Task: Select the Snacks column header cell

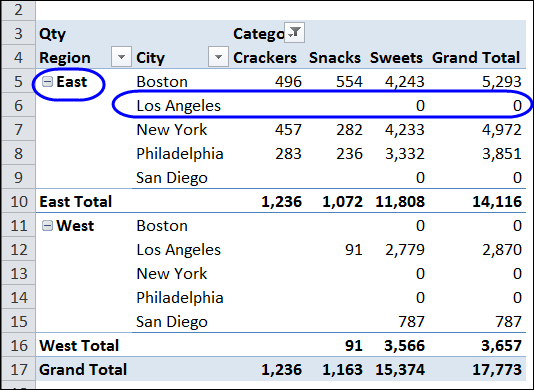Action: 335,58
